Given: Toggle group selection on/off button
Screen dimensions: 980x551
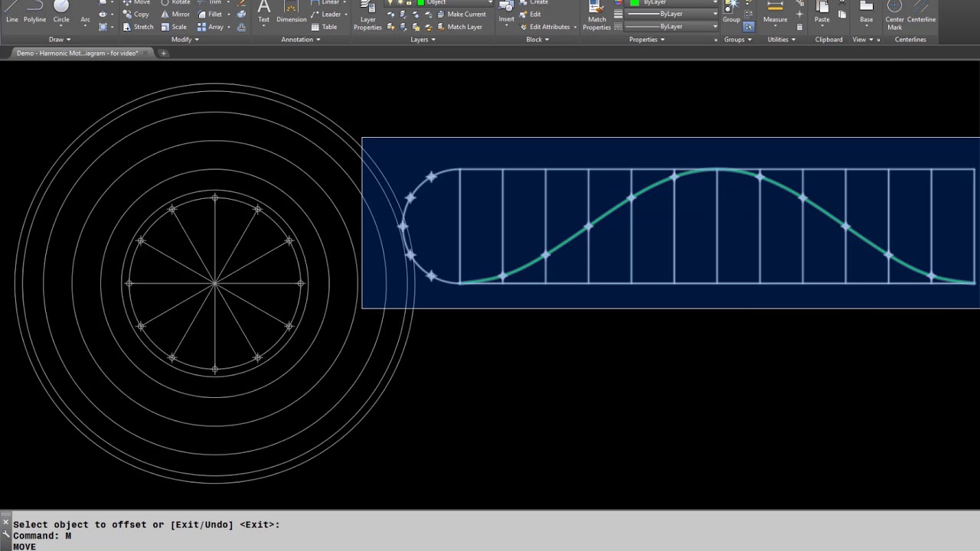Looking at the screenshot, I should tap(748, 27).
